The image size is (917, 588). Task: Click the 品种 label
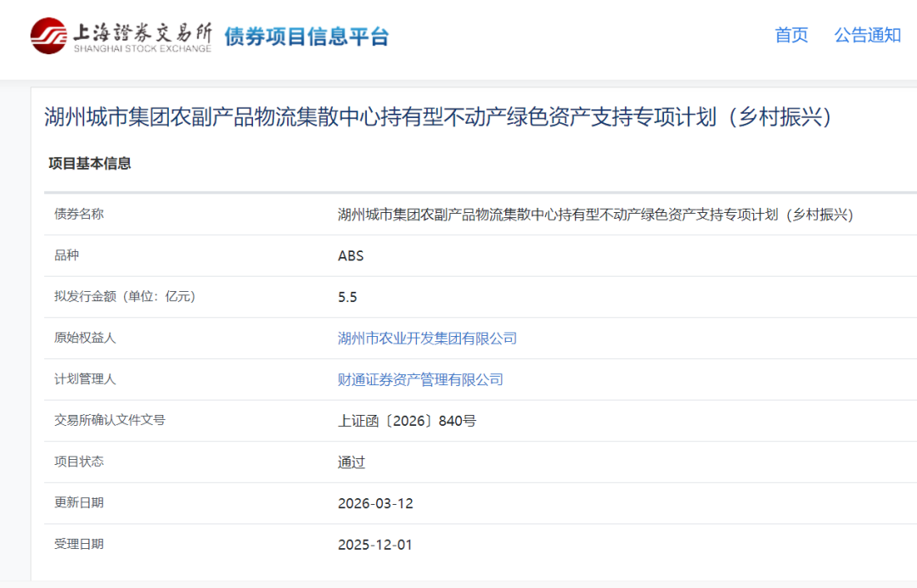67,255
